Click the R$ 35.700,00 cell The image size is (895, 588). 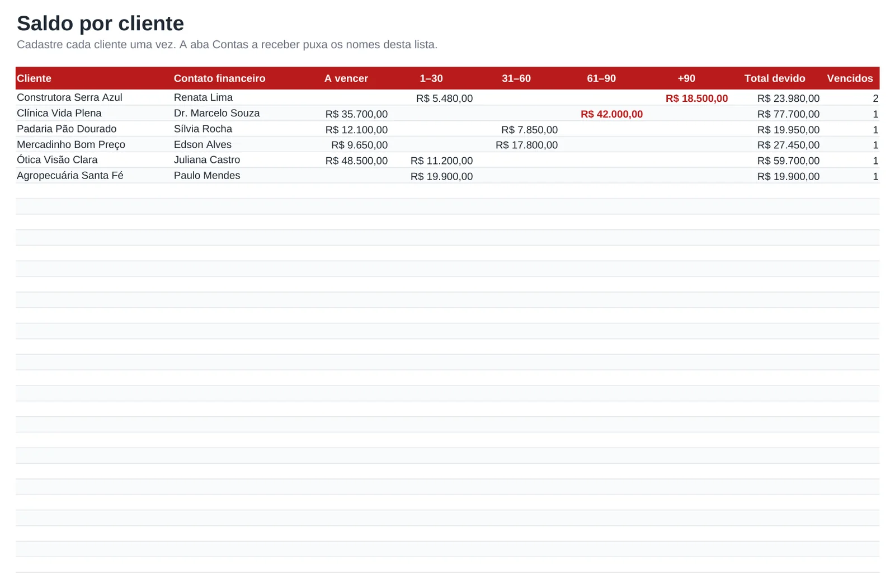[x=356, y=114]
